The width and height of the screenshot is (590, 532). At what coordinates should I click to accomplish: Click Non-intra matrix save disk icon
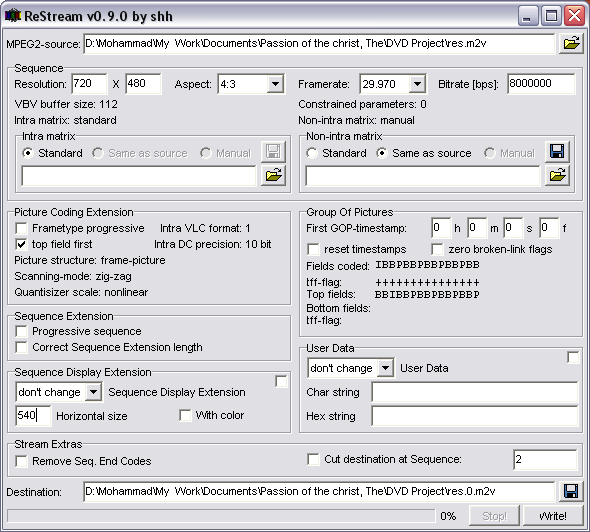coord(557,152)
